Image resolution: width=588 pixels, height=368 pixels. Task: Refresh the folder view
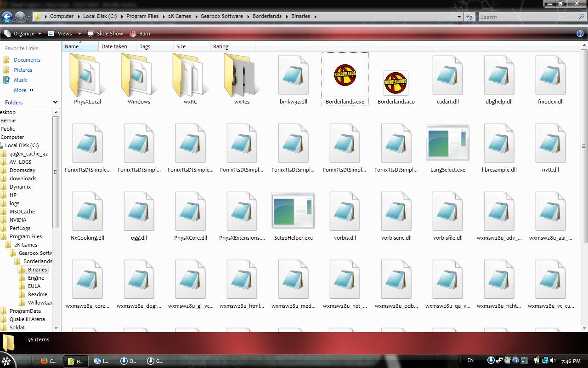point(469,17)
